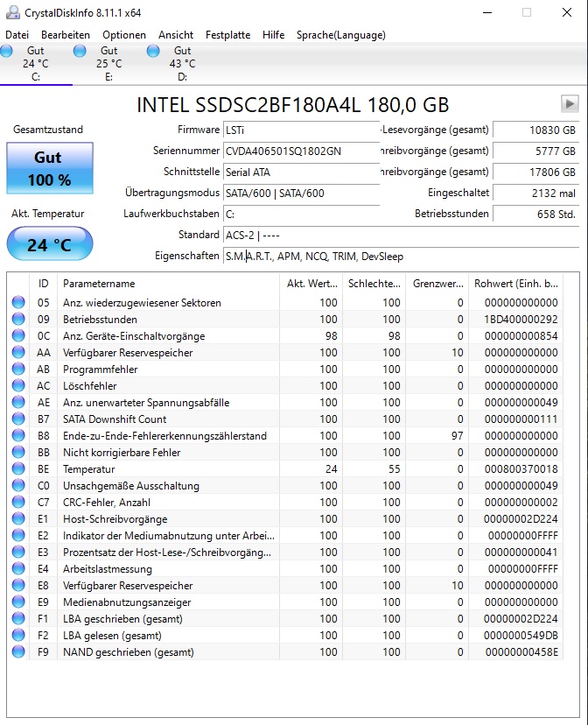Viewport: 588px width, 725px height.
Task: Click the CrystalDiskInfo title bar app icon
Action: pyautogui.click(x=12, y=12)
